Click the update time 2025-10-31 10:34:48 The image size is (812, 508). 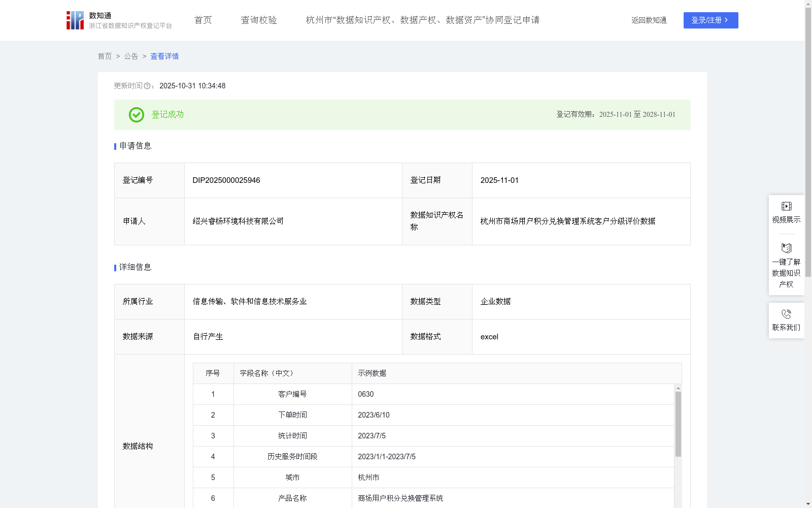pos(192,86)
